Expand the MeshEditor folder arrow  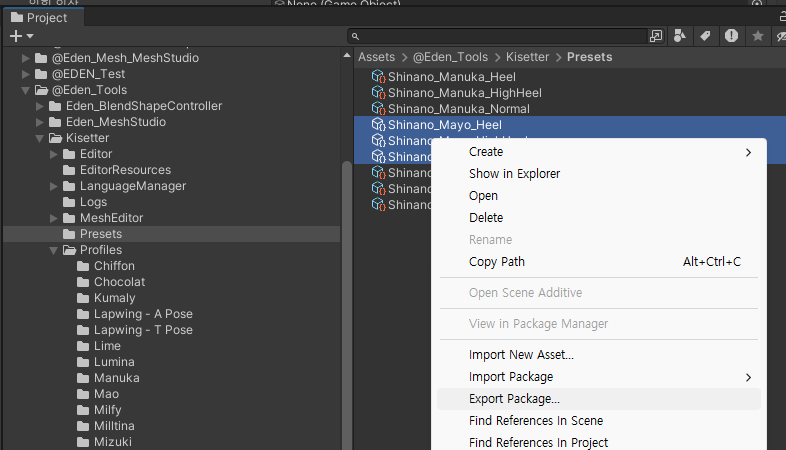click(x=54, y=218)
